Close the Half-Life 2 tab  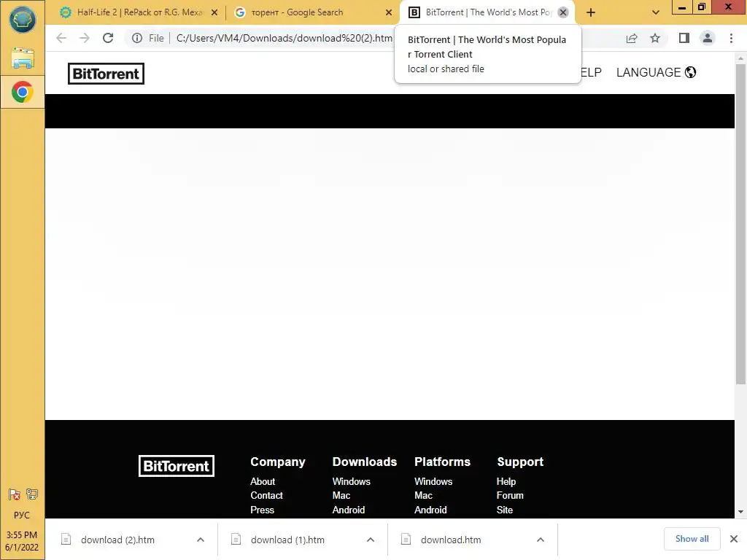pos(214,13)
